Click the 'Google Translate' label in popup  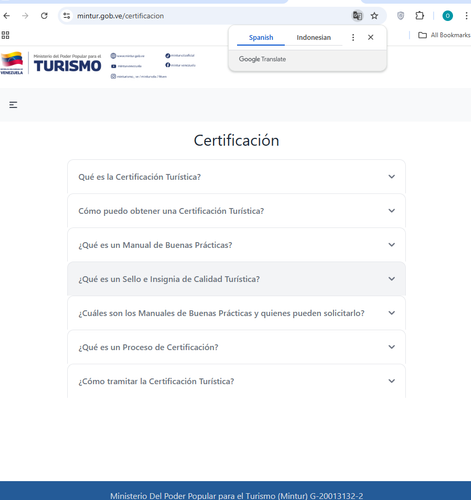[x=262, y=59]
